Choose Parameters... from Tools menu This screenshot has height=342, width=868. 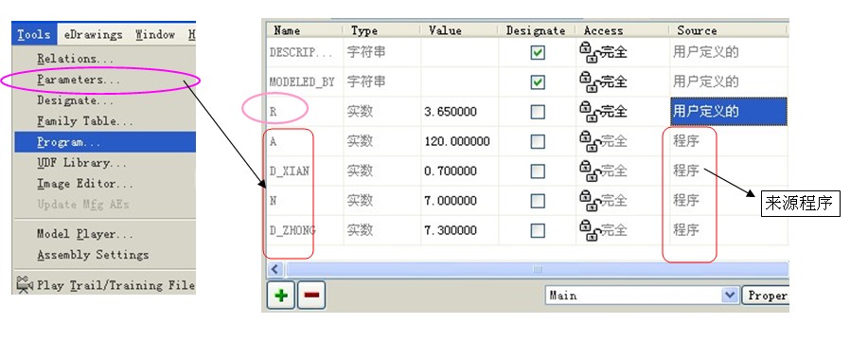pos(79,80)
